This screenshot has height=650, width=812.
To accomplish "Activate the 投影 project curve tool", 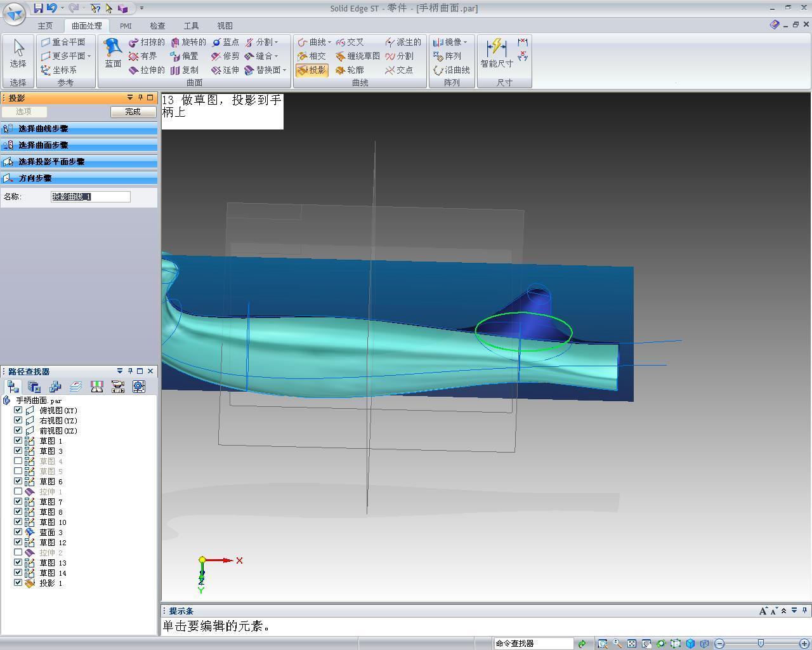I will 311,70.
